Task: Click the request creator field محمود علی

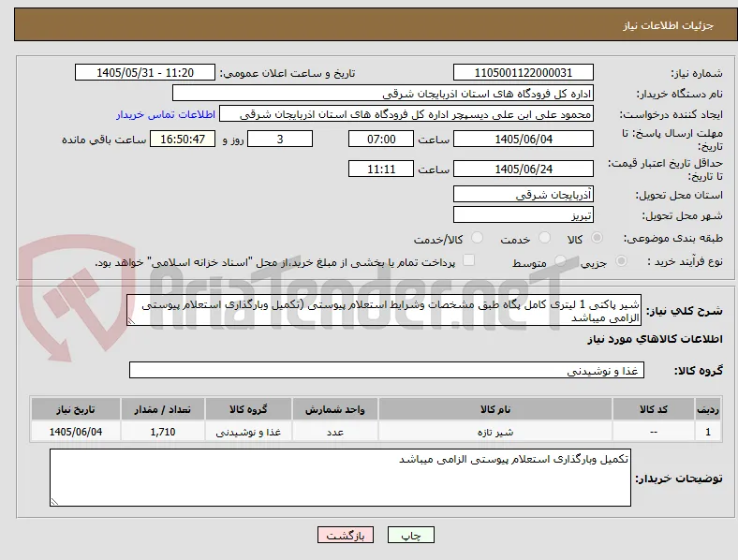Action: click(406, 114)
